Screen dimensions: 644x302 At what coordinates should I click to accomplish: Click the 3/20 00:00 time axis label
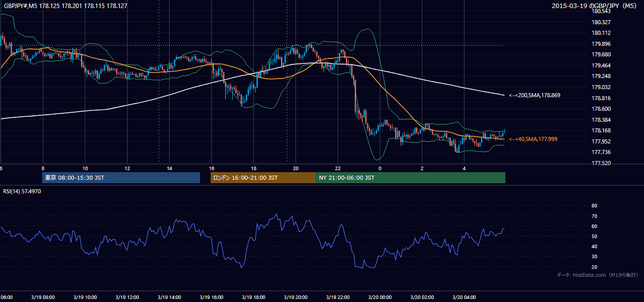pyautogui.click(x=380, y=297)
